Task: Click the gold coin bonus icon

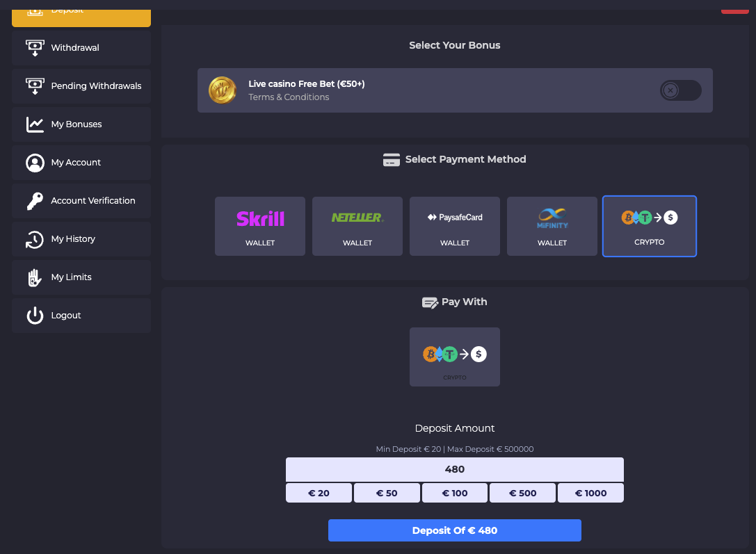Action: [x=223, y=90]
